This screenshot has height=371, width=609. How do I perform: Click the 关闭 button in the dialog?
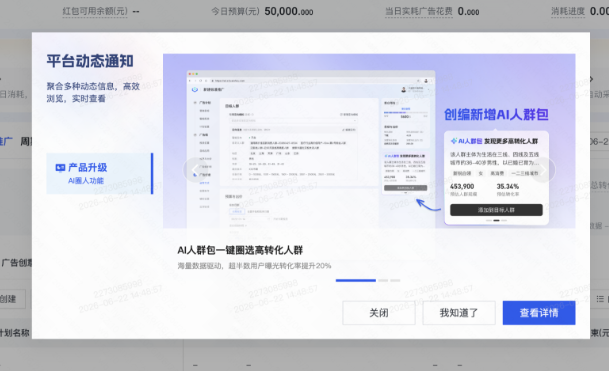click(379, 313)
